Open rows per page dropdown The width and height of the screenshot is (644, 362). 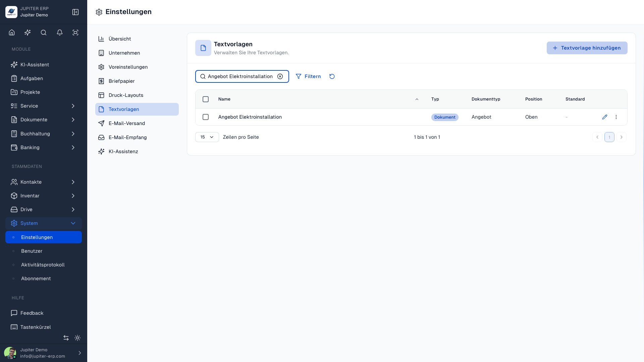click(207, 137)
